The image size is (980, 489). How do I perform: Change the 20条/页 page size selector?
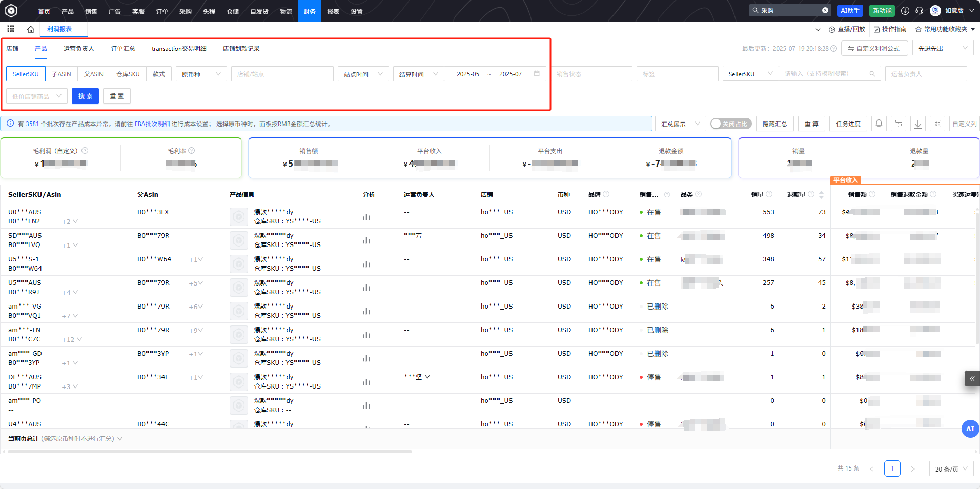[951, 468]
